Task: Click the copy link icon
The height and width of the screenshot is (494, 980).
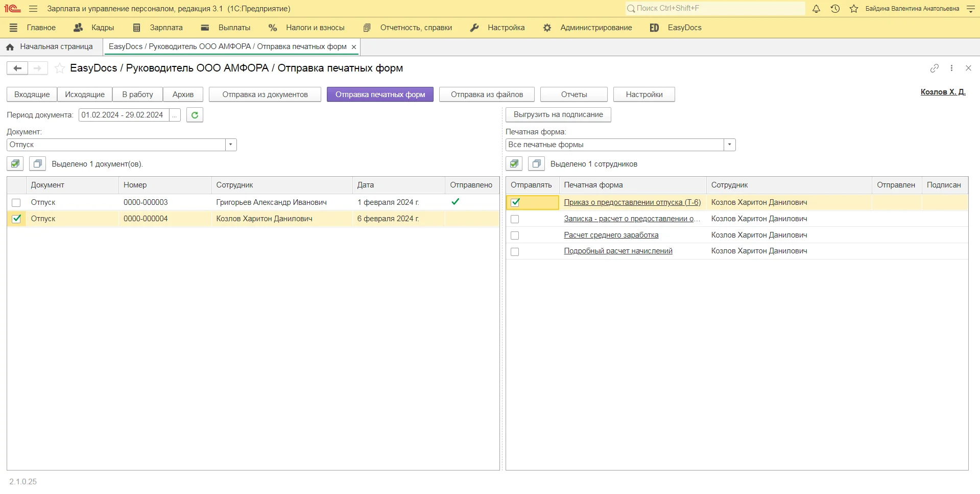Action: pos(934,68)
